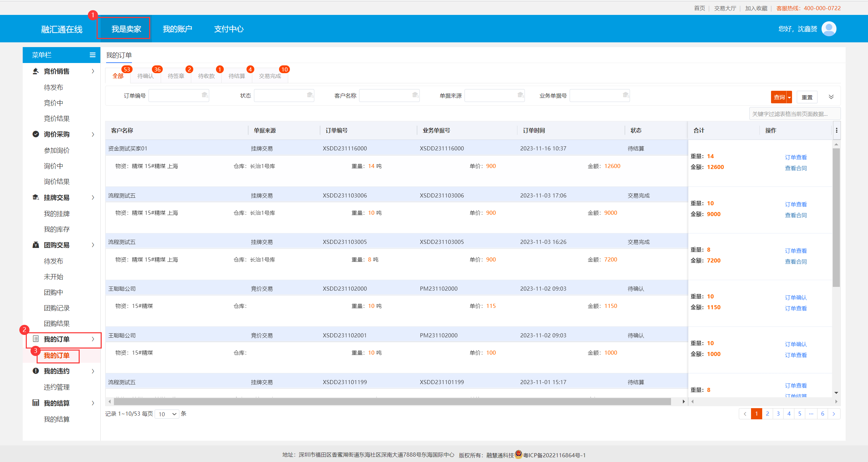
Task: Click the user avatar icon
Action: [829, 29]
